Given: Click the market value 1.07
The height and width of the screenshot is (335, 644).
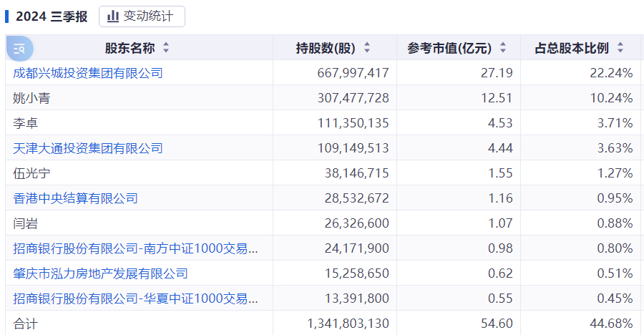Looking at the screenshot, I should [x=500, y=223].
